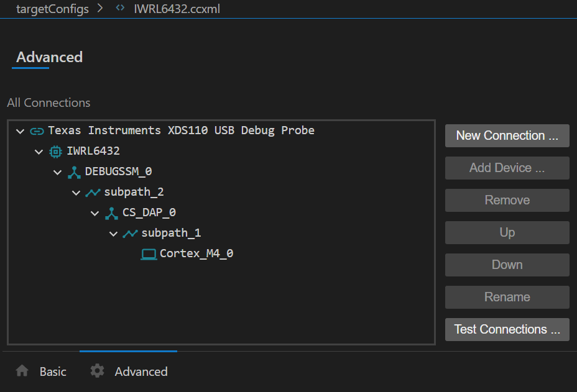Open the breadcrumb chevron after targetConfigs
Viewport: 577px width, 392px height.
point(99,8)
